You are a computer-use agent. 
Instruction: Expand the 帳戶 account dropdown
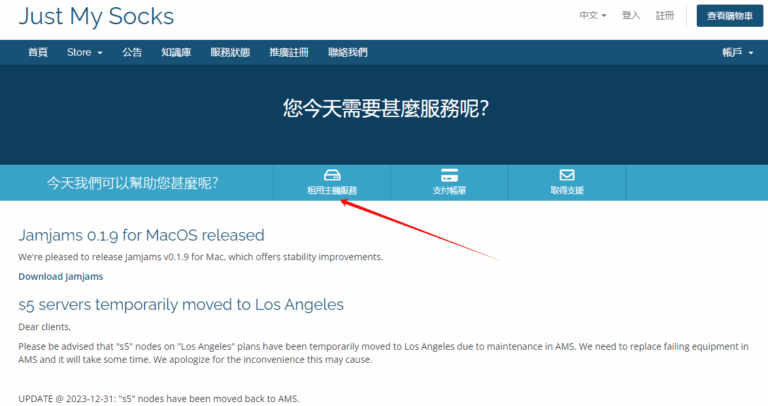tap(736, 52)
